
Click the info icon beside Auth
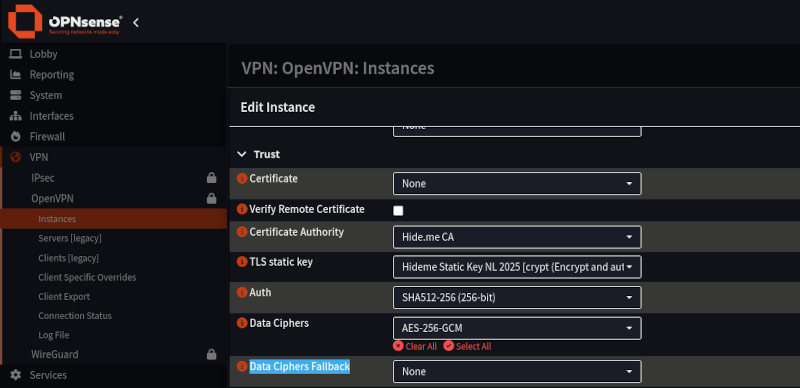point(242,293)
